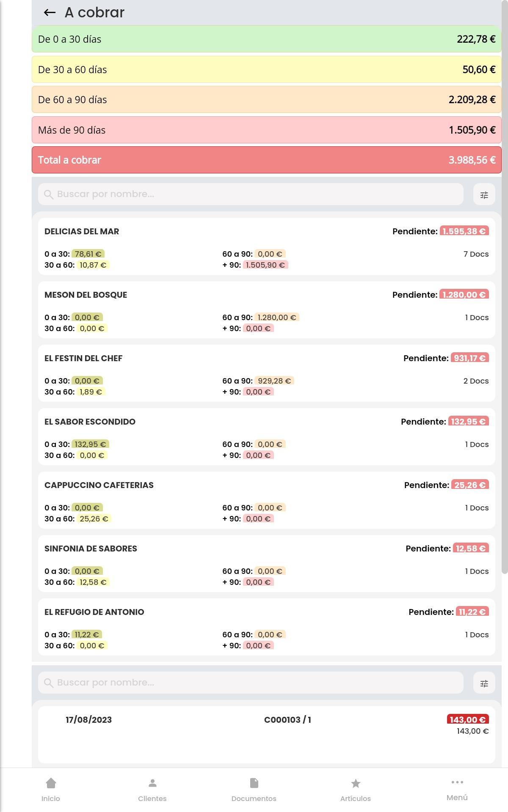
Task: Click the 'Total a cobrar' red bar
Action: tap(267, 160)
